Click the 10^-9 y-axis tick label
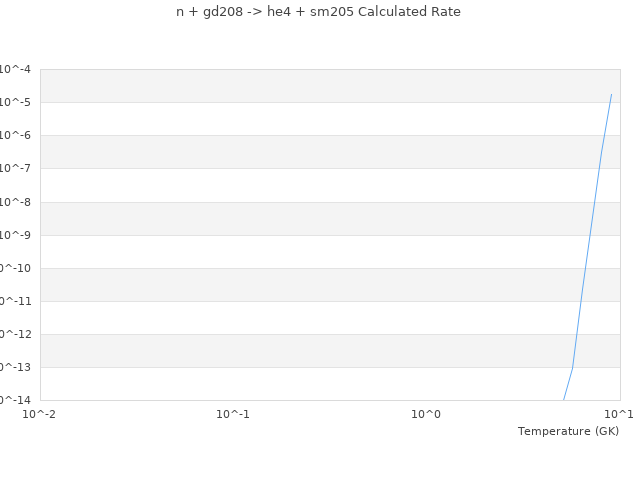 pyautogui.click(x=14, y=235)
